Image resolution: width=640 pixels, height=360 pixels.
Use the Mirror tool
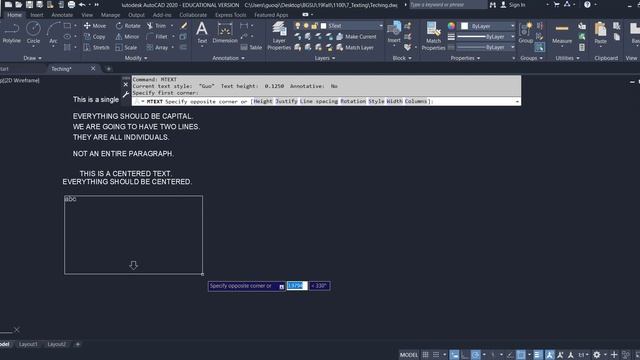tap(127, 37)
